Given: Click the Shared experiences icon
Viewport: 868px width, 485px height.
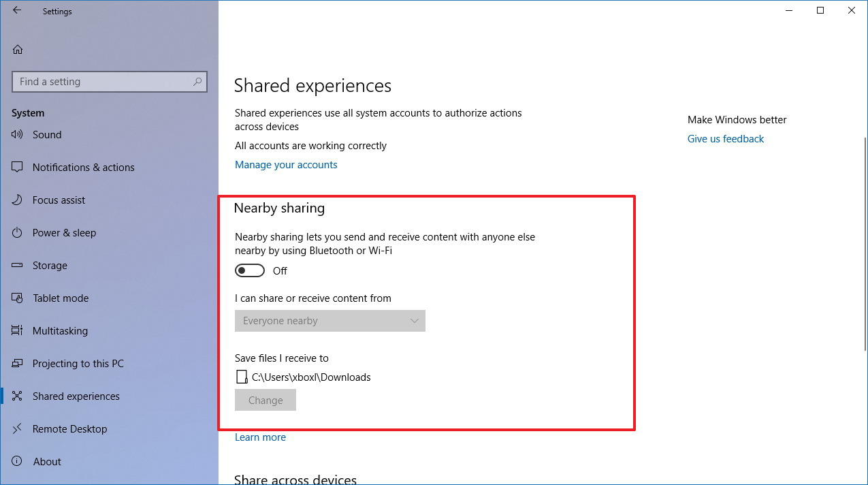Looking at the screenshot, I should click(18, 396).
